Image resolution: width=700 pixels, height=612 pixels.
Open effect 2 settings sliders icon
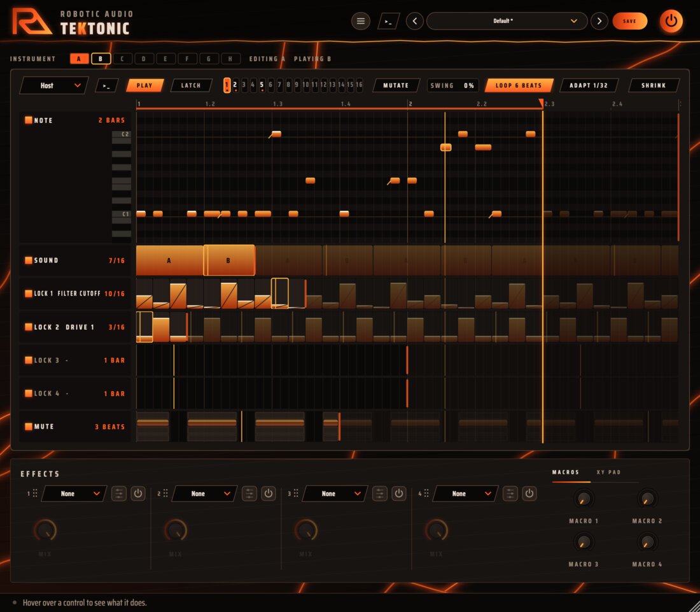click(x=249, y=494)
